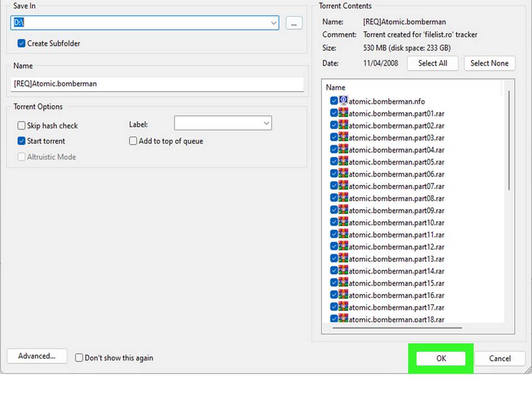Viewport: 532px width, 399px height.
Task: Click the vertical scrollbar in file list
Action: click(509, 140)
